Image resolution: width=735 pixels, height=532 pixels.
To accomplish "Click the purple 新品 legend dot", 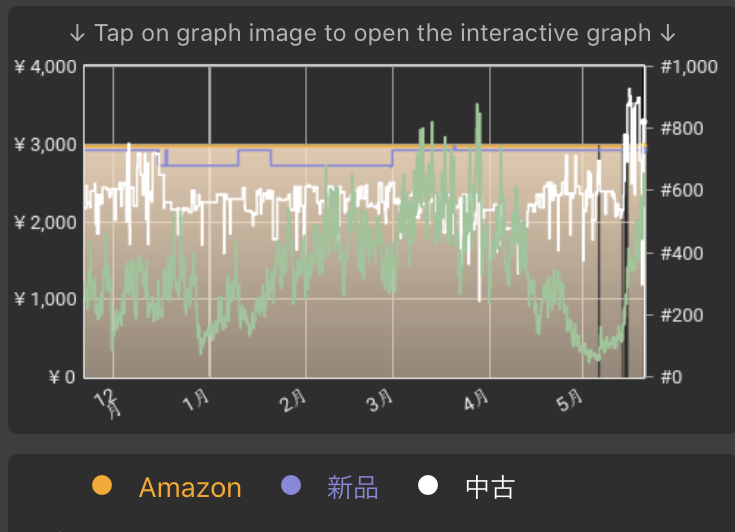I will tap(291, 486).
